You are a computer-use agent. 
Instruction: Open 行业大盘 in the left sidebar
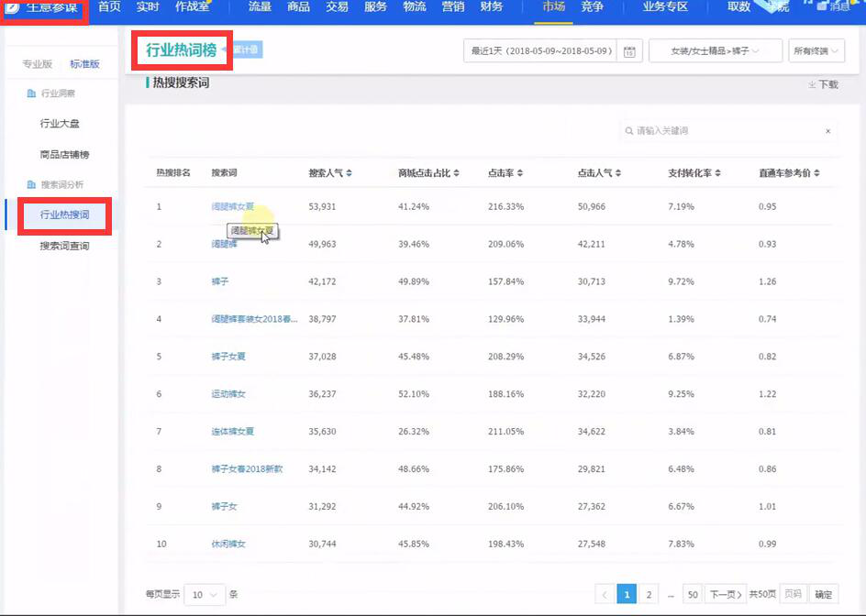pos(66,124)
